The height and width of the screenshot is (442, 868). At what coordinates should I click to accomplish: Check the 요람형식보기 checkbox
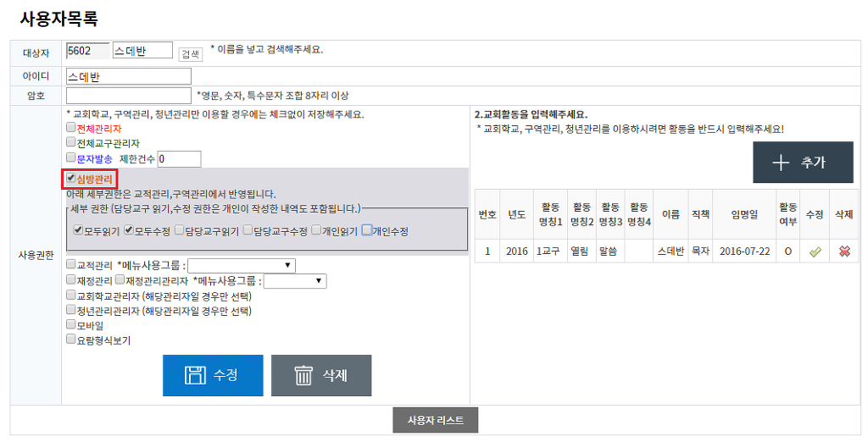[71, 339]
